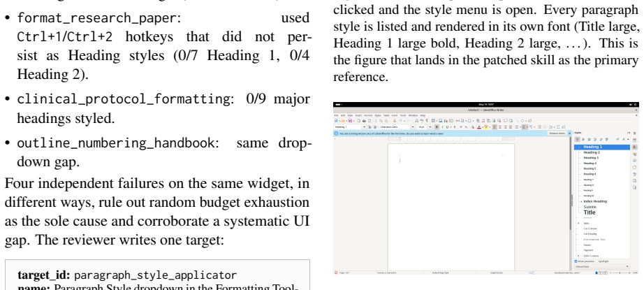Select the Heading 2 style in Styles list
Viewport: 644px width, 290px height.
coord(592,152)
